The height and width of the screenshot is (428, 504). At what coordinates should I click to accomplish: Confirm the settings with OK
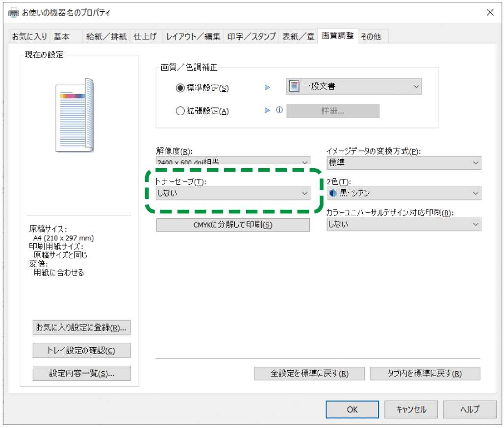pyautogui.click(x=352, y=409)
